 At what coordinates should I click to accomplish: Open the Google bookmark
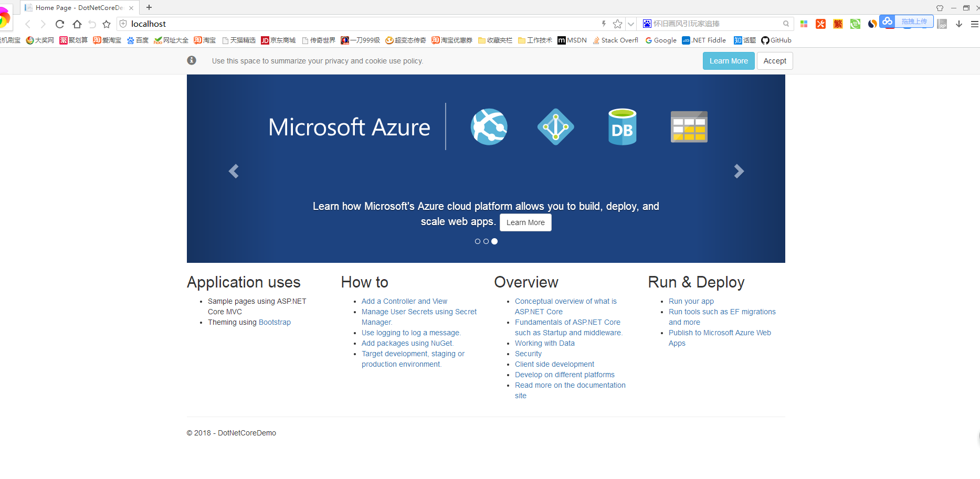click(x=661, y=40)
